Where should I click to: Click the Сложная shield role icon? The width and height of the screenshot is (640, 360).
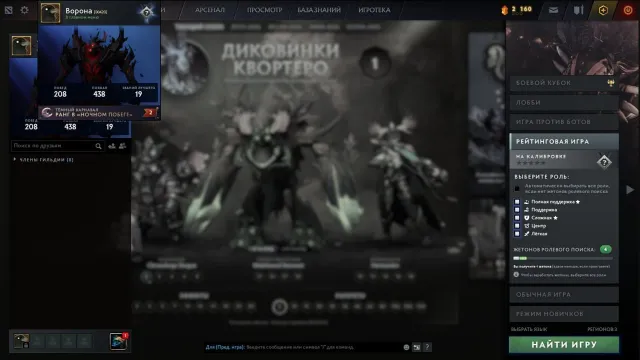click(x=527, y=218)
